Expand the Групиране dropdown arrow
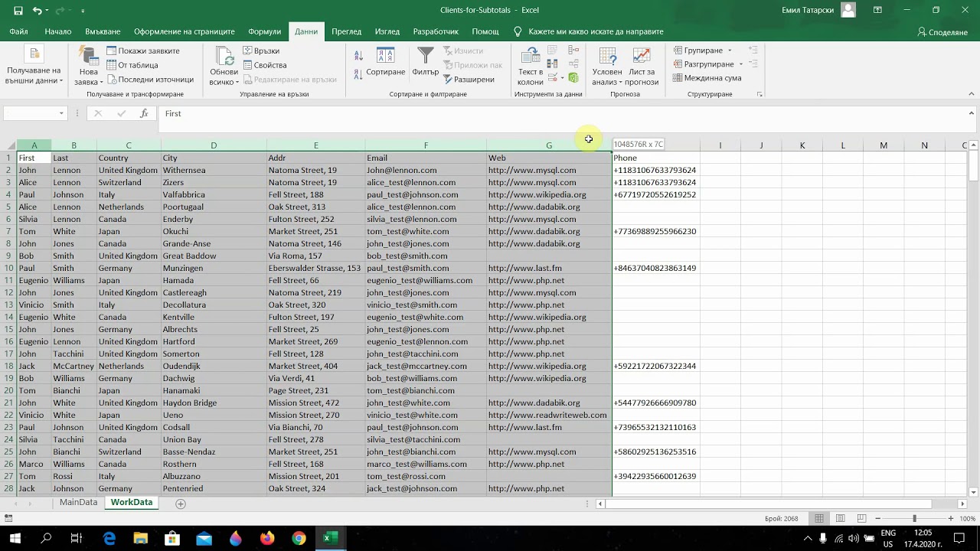Screen dimensions: 980x551 pyautogui.click(x=730, y=51)
